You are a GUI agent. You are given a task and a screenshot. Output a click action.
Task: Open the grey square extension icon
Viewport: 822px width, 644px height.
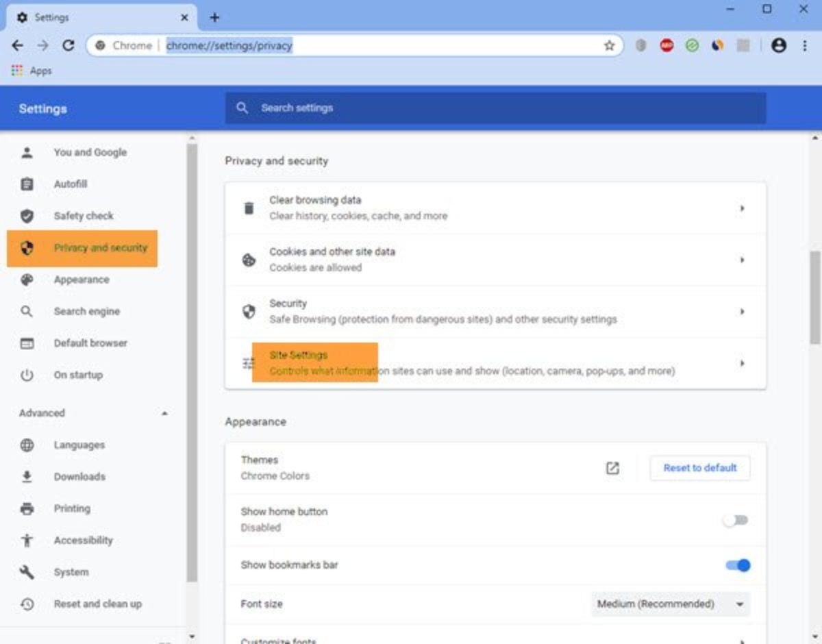coord(743,45)
